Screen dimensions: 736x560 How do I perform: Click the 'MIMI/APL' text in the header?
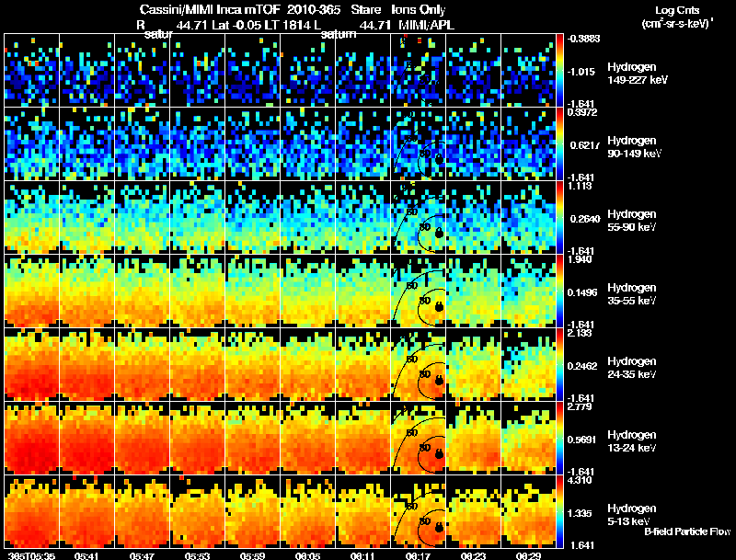coord(426,25)
